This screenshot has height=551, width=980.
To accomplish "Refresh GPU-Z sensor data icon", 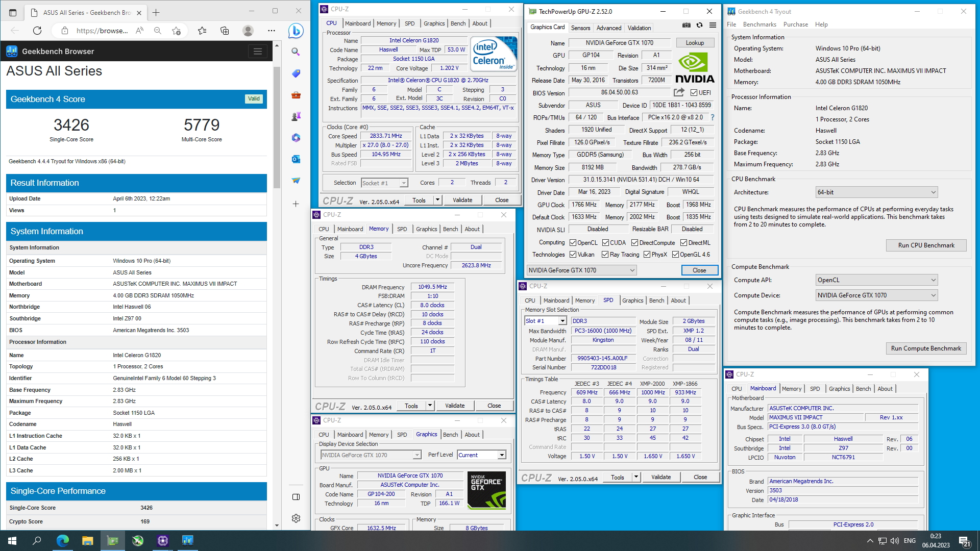I will [x=700, y=25].
